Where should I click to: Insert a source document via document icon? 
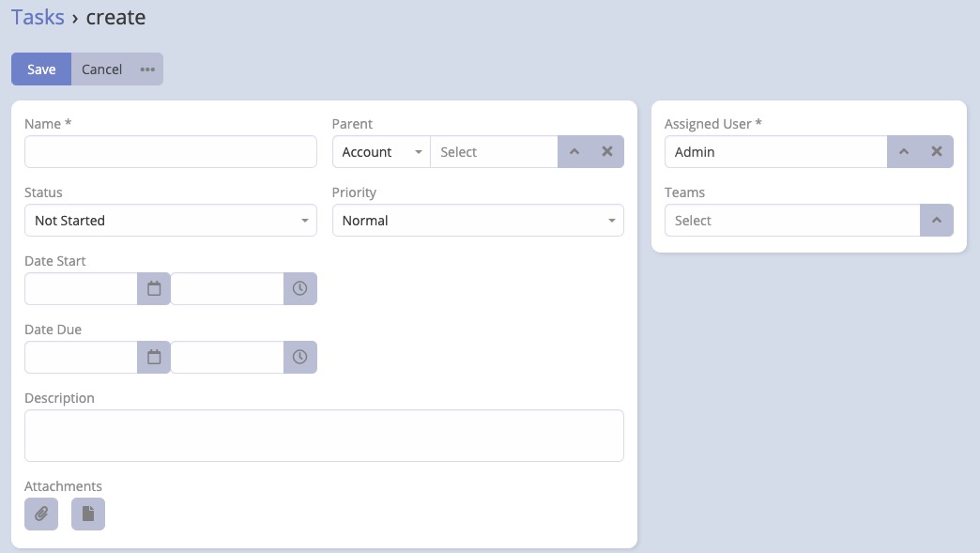[87, 514]
